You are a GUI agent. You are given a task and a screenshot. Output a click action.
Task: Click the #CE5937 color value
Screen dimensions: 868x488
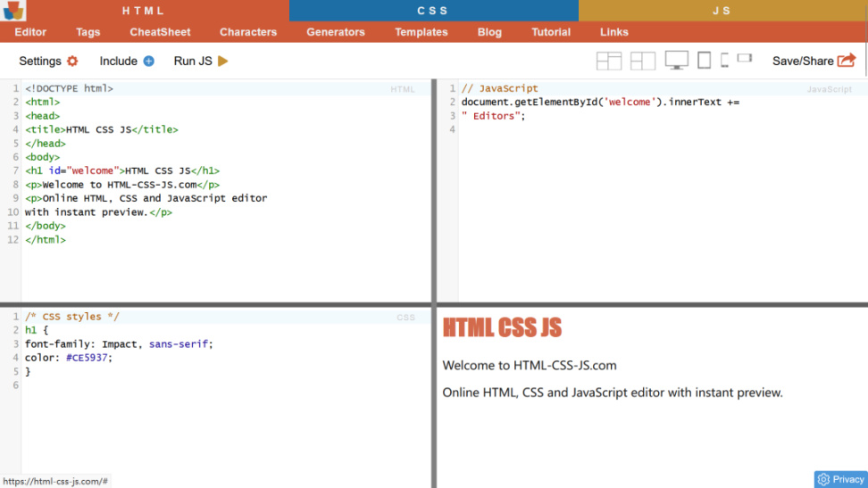pyautogui.click(x=87, y=358)
